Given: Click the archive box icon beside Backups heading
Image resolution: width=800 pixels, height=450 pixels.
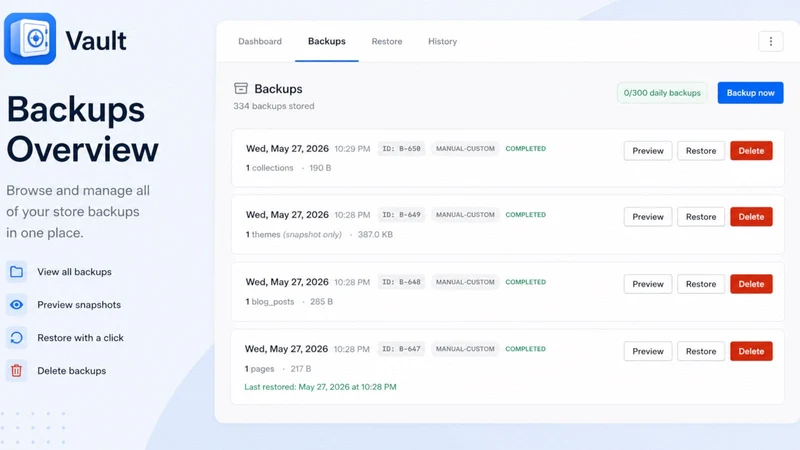Looking at the screenshot, I should pyautogui.click(x=241, y=88).
